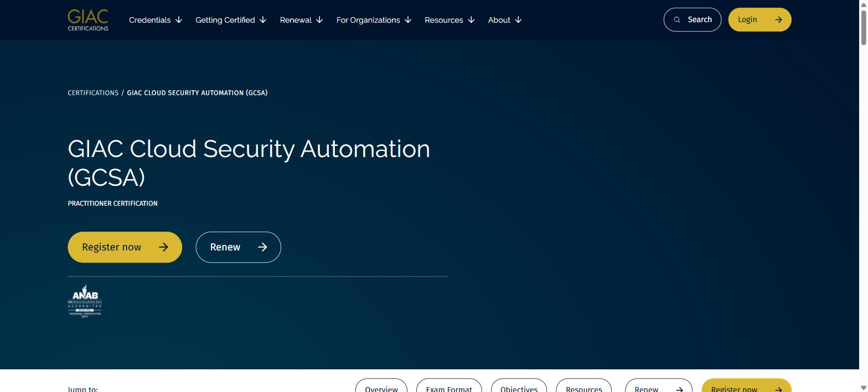Image resolution: width=868 pixels, height=392 pixels.
Task: Expand the Renewal dropdown arrow
Action: (x=319, y=20)
